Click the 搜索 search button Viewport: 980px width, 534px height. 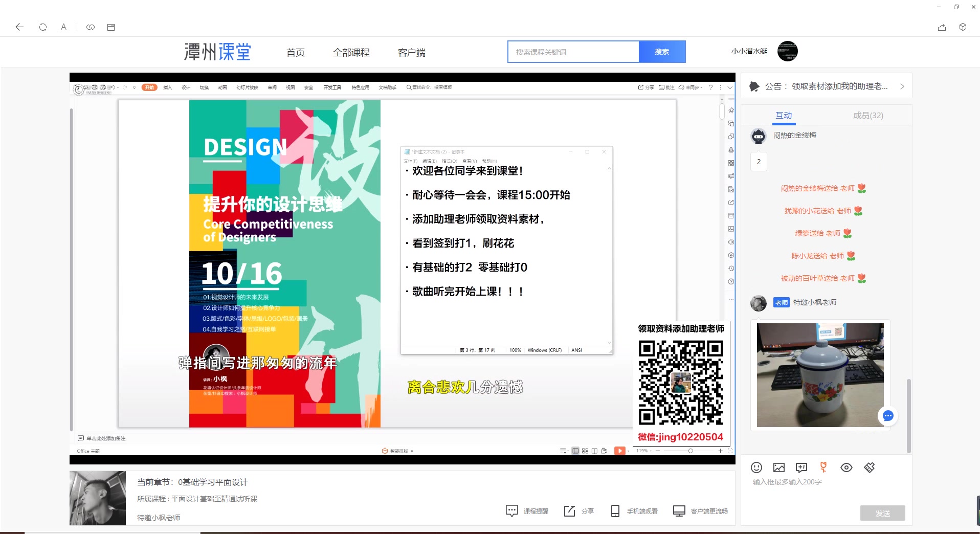662,51
